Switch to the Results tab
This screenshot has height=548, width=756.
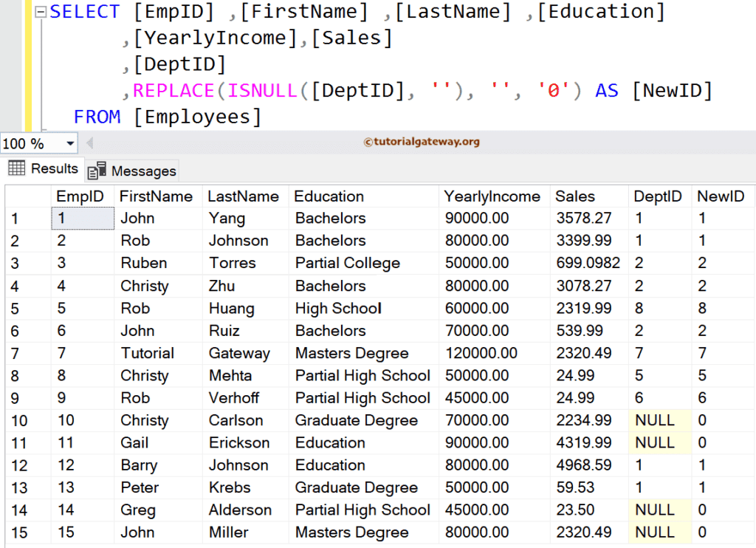click(x=44, y=169)
